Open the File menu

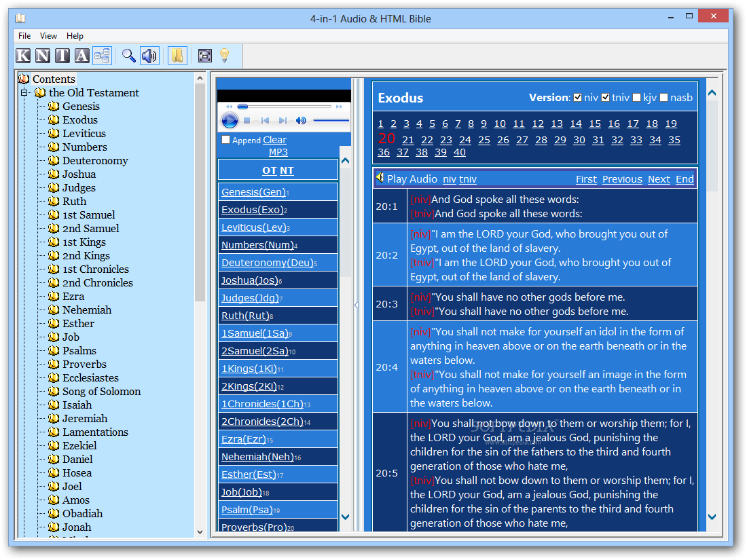pyautogui.click(x=24, y=36)
